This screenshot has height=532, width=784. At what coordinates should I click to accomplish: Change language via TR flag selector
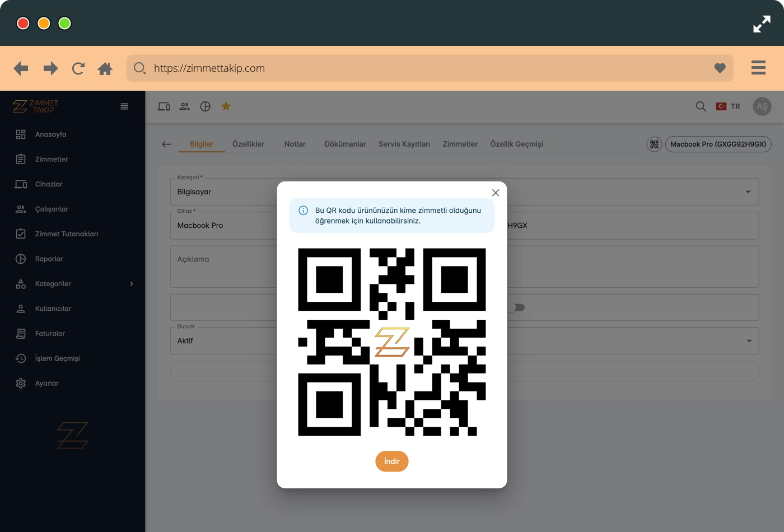728,106
